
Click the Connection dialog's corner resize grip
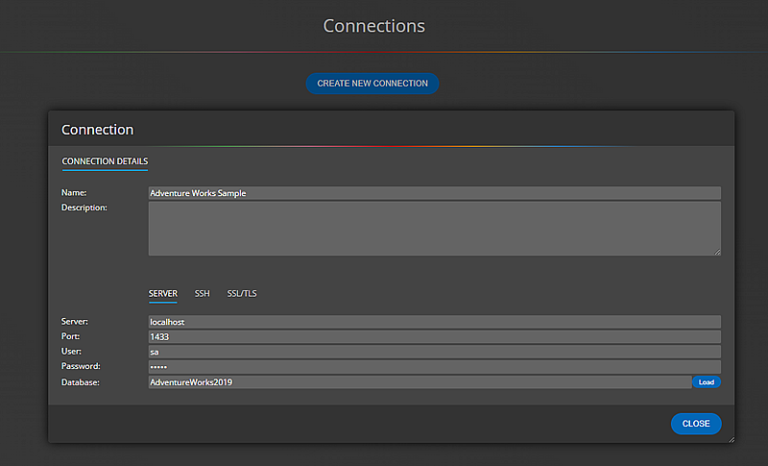coord(731,439)
